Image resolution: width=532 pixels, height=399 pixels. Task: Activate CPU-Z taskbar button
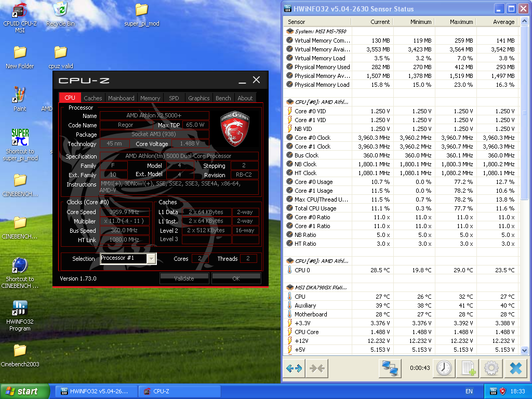pyautogui.click(x=179, y=391)
